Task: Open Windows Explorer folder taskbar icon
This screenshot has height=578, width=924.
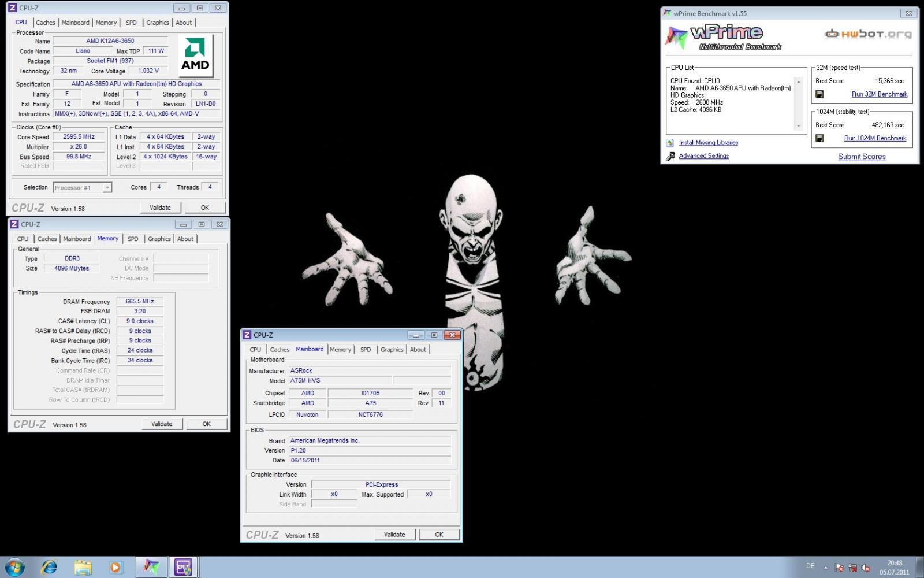Action: [x=83, y=567]
